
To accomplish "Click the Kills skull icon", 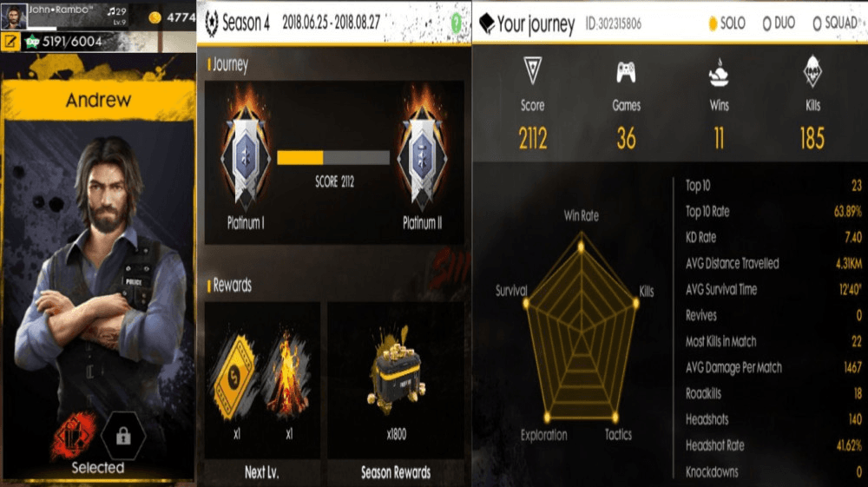I will pyautogui.click(x=812, y=71).
